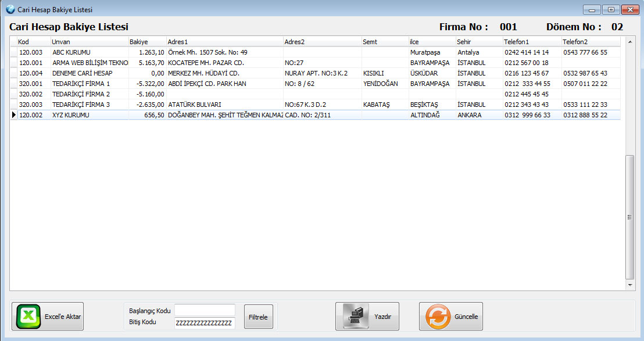The image size is (644, 341).
Task: Click the Telefon2 column header
Action: coord(591,42)
